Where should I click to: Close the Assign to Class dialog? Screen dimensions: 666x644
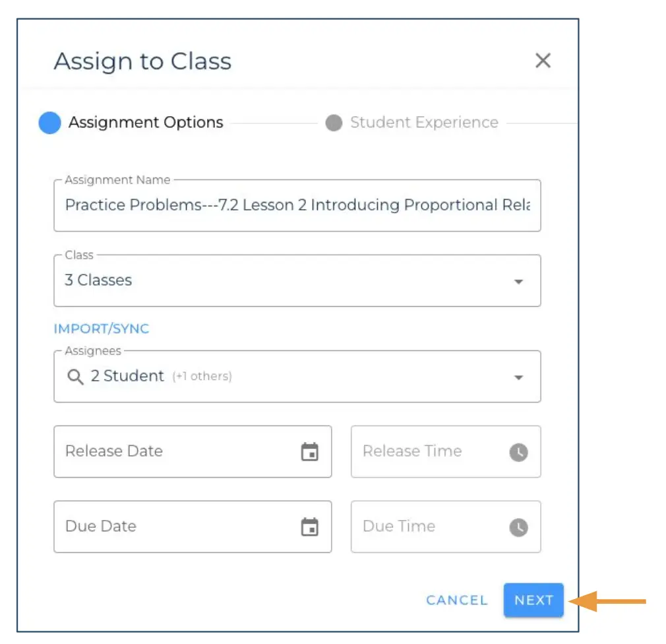click(543, 60)
